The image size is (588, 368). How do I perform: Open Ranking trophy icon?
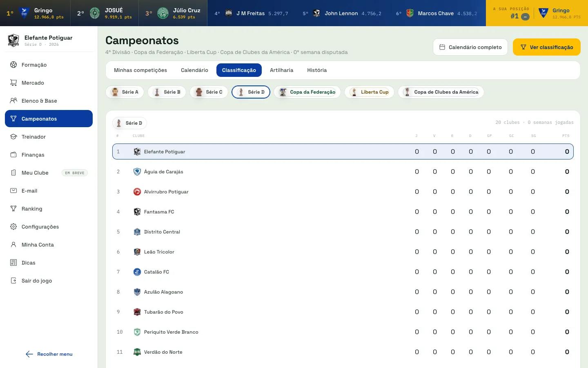pyautogui.click(x=13, y=209)
